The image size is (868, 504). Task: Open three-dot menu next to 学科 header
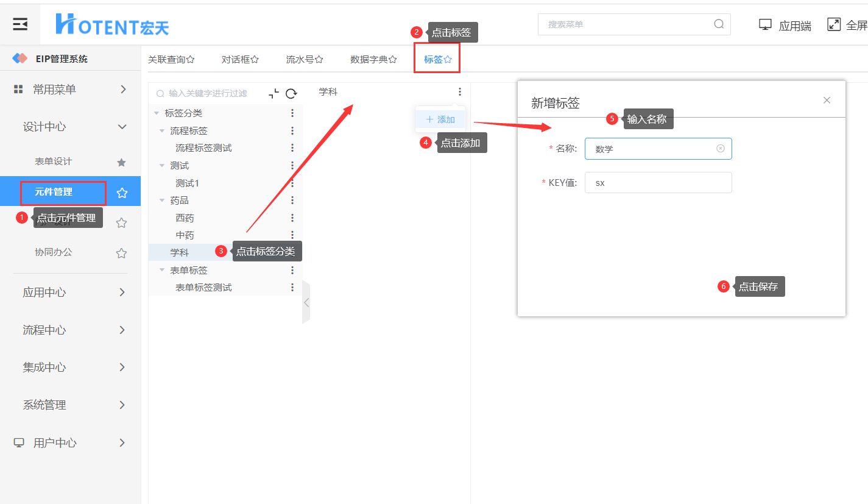pos(460,92)
